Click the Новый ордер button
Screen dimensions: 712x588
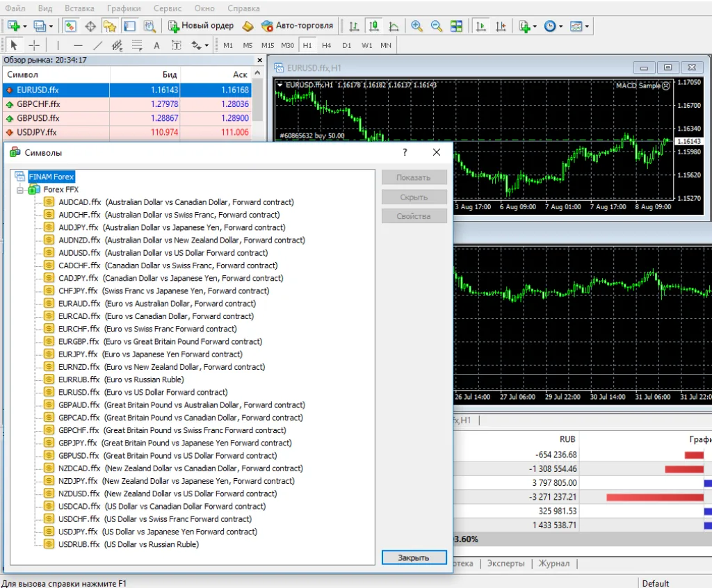coord(200,26)
